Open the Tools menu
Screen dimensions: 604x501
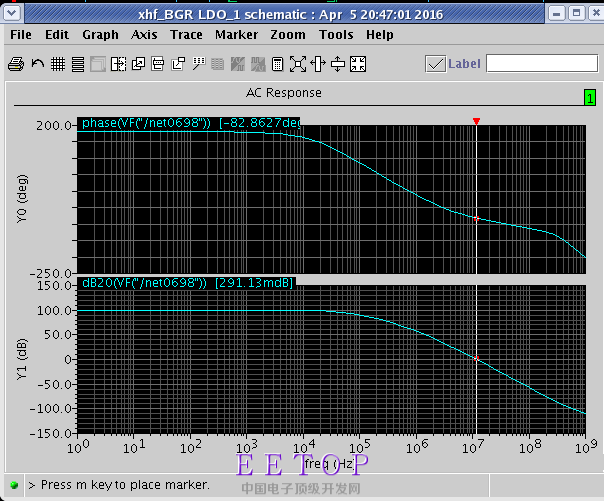click(x=336, y=35)
